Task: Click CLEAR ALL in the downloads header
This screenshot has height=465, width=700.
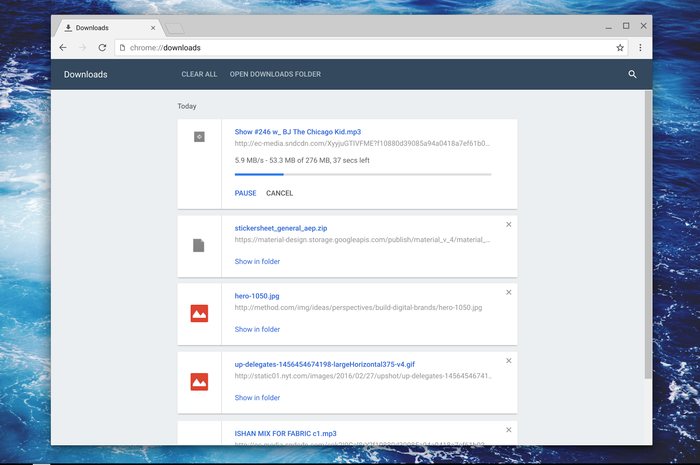Action: pyautogui.click(x=199, y=74)
